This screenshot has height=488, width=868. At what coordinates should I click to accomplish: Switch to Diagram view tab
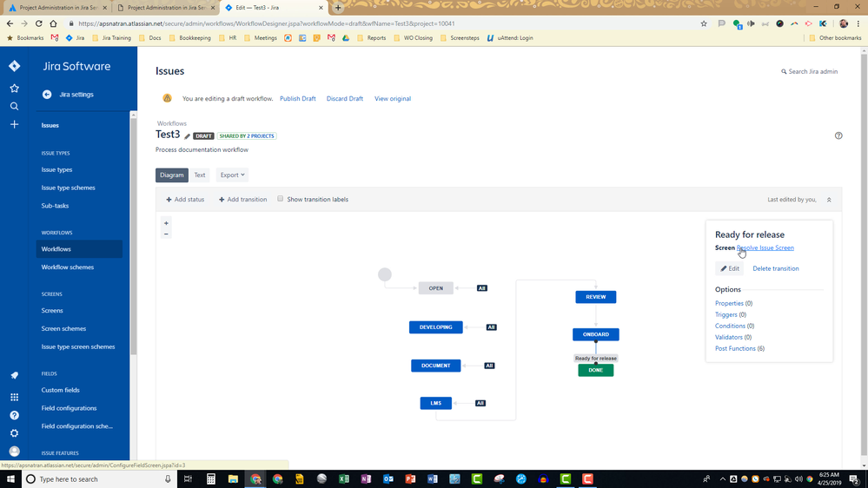(x=172, y=175)
